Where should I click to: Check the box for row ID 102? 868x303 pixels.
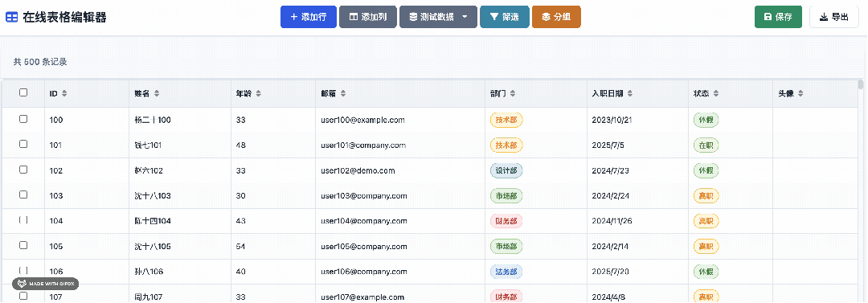[23, 170]
